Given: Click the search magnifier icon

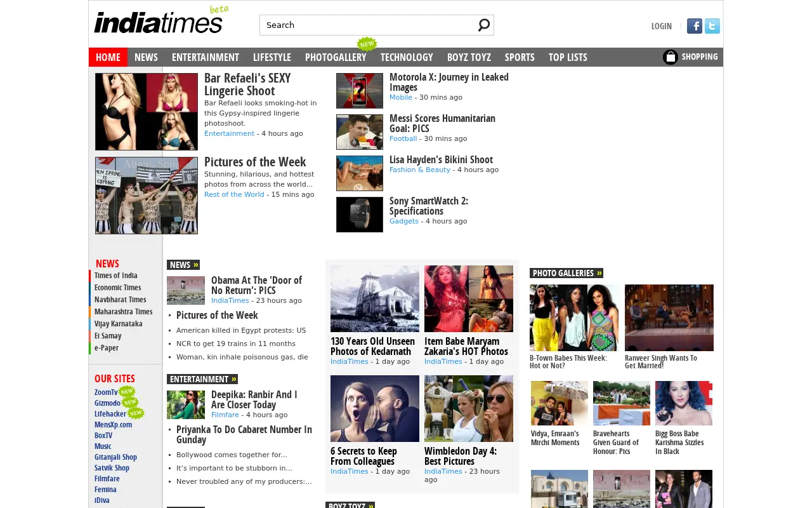Looking at the screenshot, I should pyautogui.click(x=483, y=25).
